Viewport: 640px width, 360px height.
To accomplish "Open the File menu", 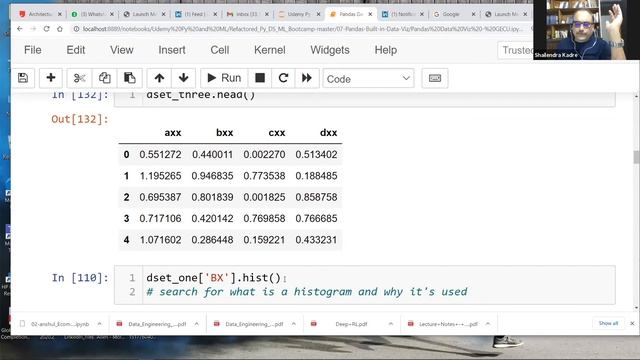I will (x=33, y=50).
